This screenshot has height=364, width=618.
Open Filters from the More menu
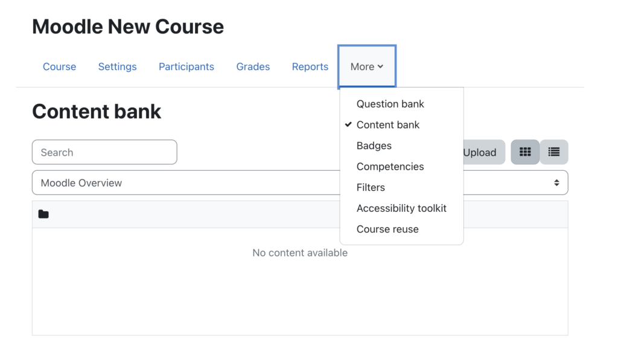(370, 187)
